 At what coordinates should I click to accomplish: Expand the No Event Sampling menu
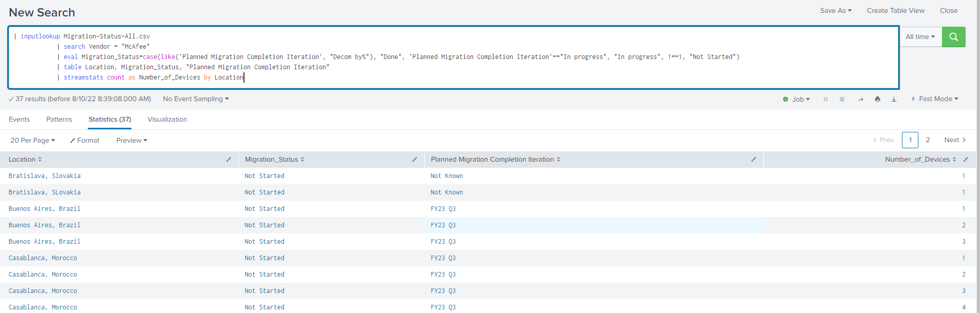pos(196,99)
